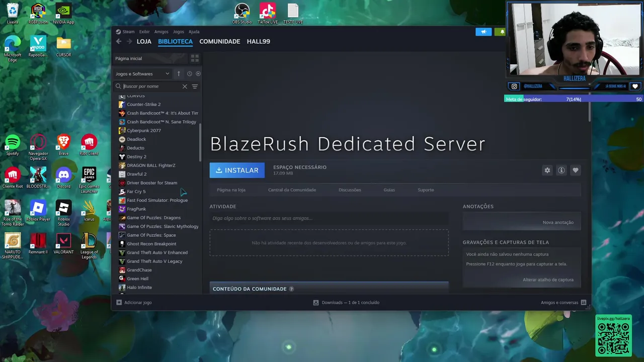Open the game settings gear icon
The image size is (644, 362).
click(547, 170)
